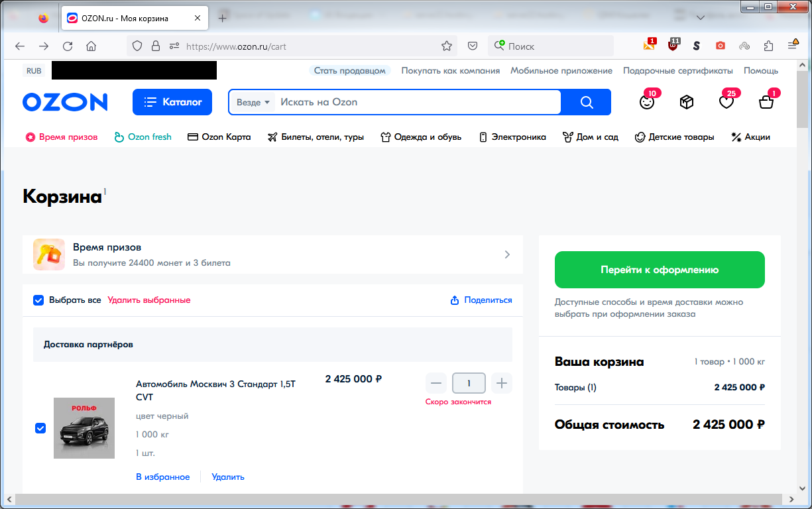
Task: Open the cart basket icon with badge 1
Action: [767, 101]
